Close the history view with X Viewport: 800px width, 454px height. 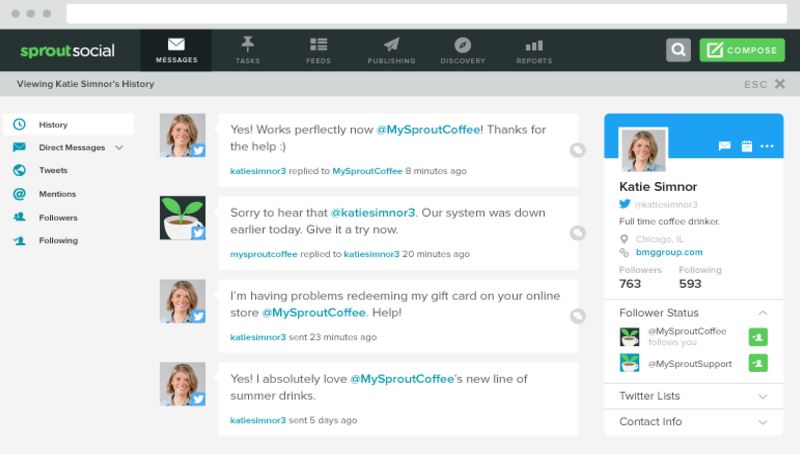click(x=780, y=84)
